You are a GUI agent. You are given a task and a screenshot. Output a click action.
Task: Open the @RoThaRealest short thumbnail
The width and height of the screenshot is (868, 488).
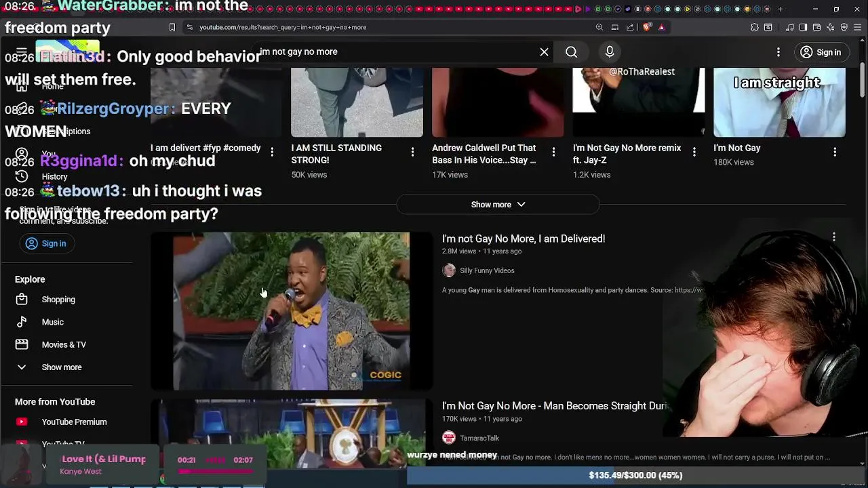click(x=638, y=102)
